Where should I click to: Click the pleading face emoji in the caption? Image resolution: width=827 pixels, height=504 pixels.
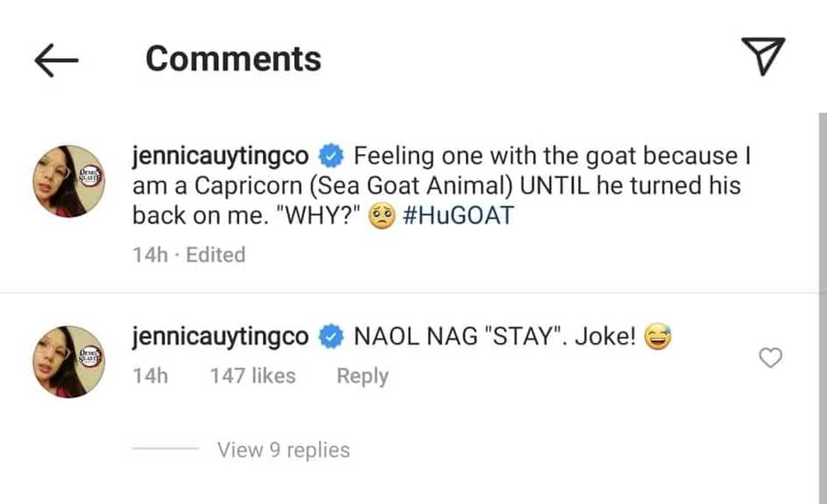point(382,216)
